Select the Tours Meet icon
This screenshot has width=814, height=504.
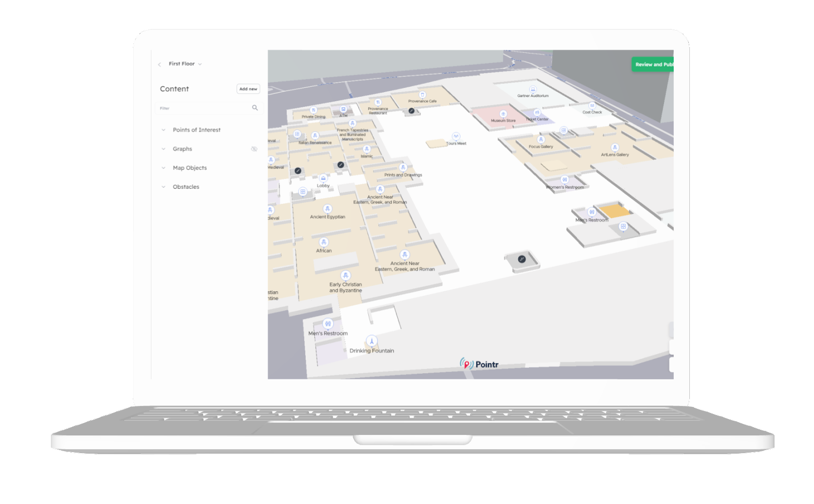click(455, 136)
